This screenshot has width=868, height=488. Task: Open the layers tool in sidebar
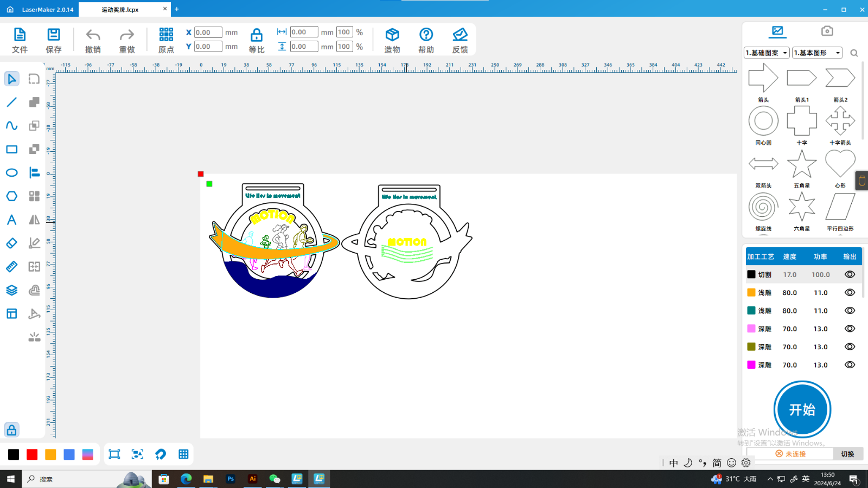click(x=11, y=290)
